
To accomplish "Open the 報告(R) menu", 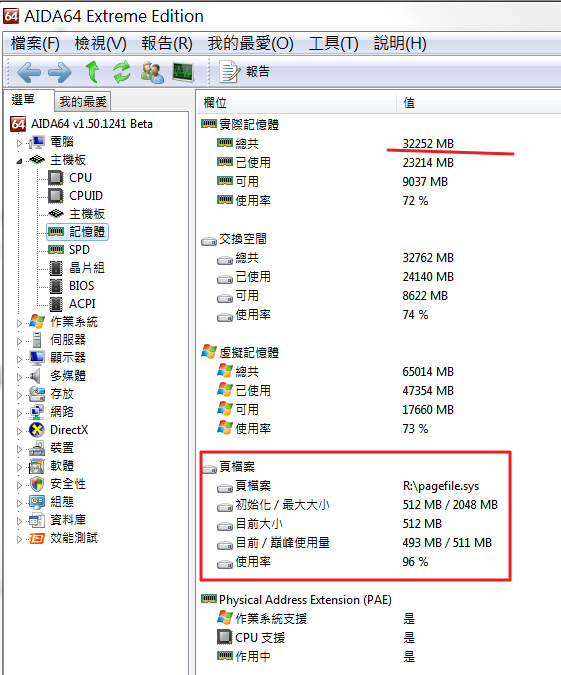I will click(x=167, y=43).
